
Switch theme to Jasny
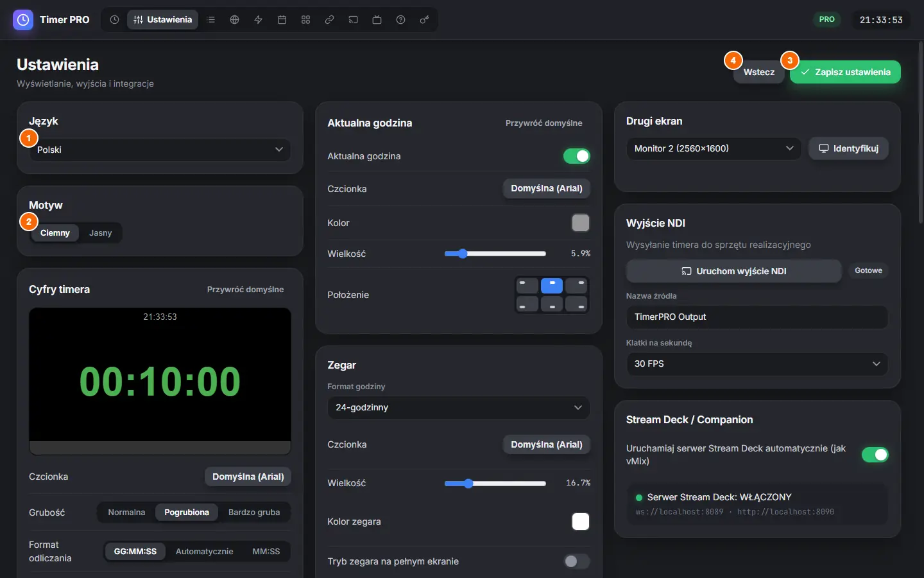click(x=101, y=233)
